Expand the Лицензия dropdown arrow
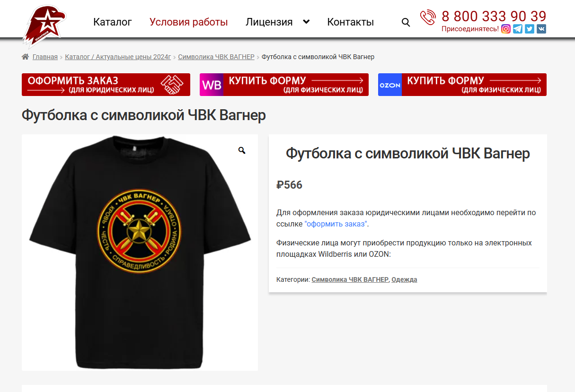Viewport: 575px width, 392px height. point(306,22)
